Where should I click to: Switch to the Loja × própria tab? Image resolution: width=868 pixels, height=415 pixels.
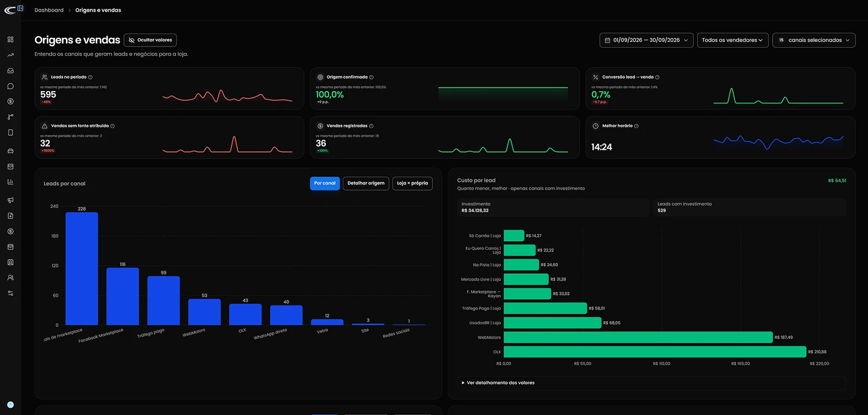(413, 183)
